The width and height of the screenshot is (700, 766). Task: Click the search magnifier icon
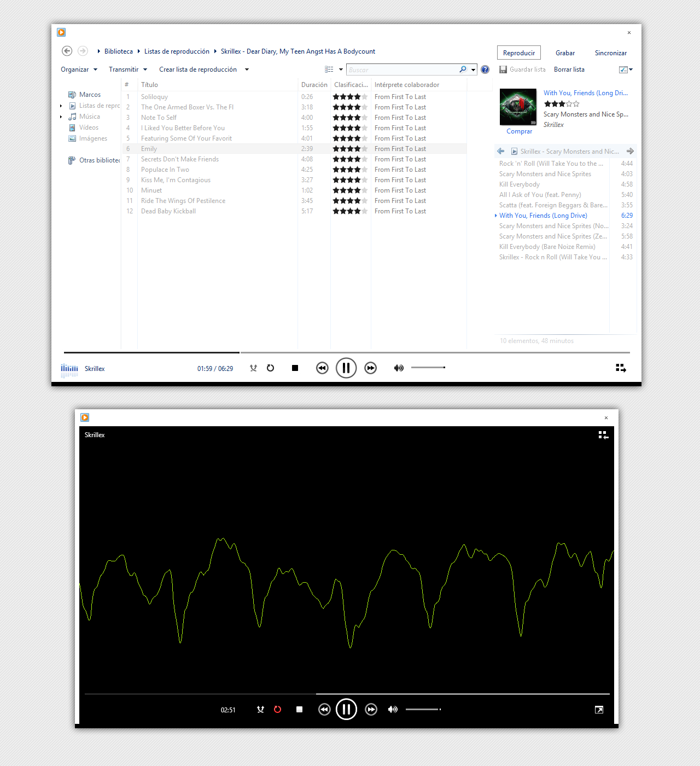pos(463,69)
